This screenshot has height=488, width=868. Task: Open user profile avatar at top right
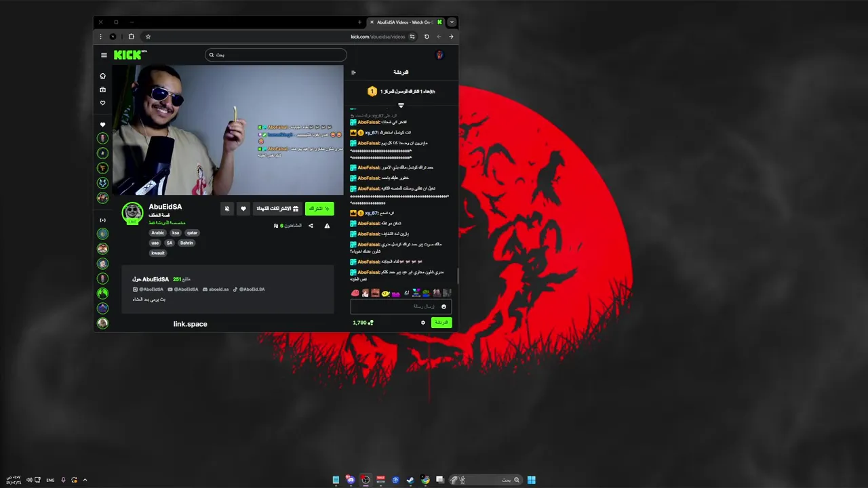point(439,55)
